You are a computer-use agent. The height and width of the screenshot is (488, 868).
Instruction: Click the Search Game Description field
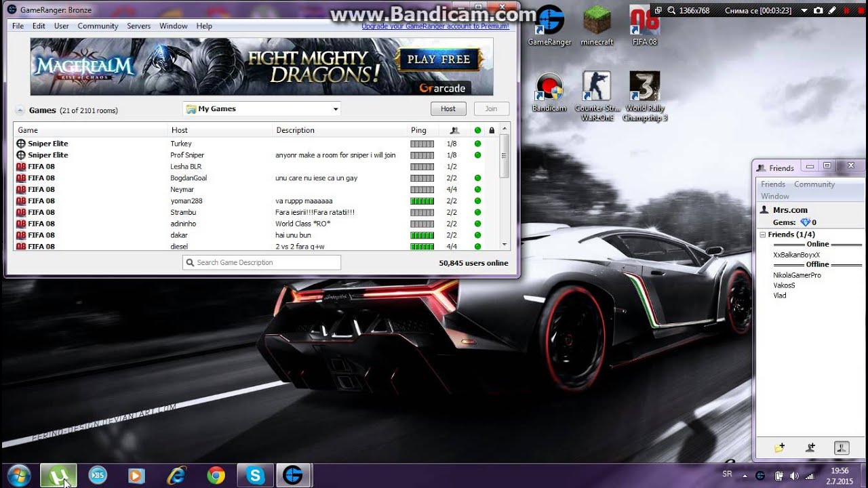(262, 262)
